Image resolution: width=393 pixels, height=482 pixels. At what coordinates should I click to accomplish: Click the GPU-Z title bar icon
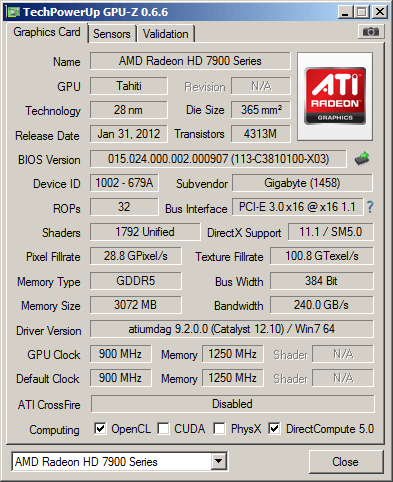click(x=14, y=12)
